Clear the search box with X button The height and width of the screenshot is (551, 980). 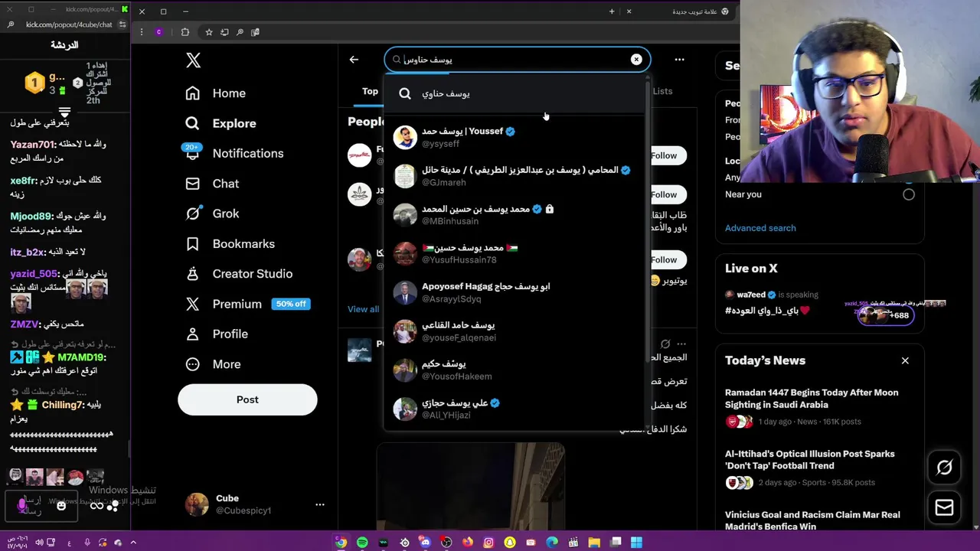636,60
